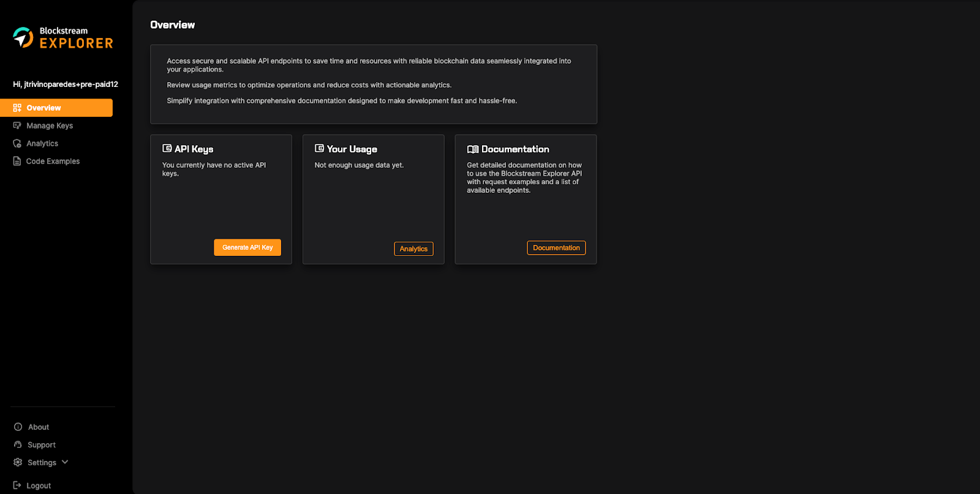Open Manage Keys from the sidebar

[x=49, y=125]
